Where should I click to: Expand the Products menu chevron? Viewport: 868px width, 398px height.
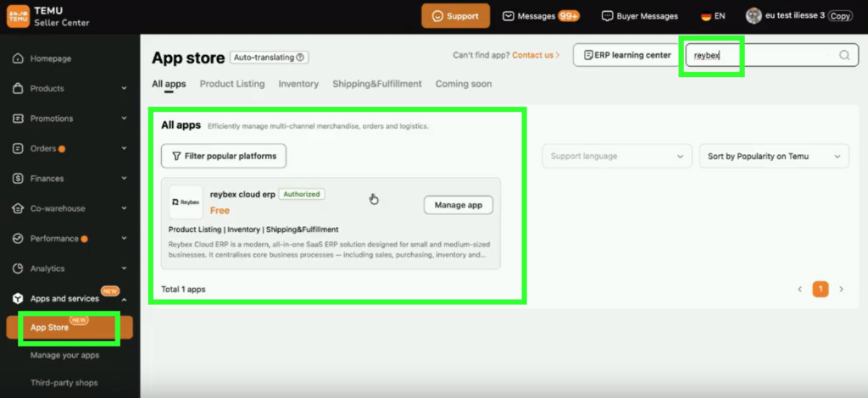coord(124,88)
